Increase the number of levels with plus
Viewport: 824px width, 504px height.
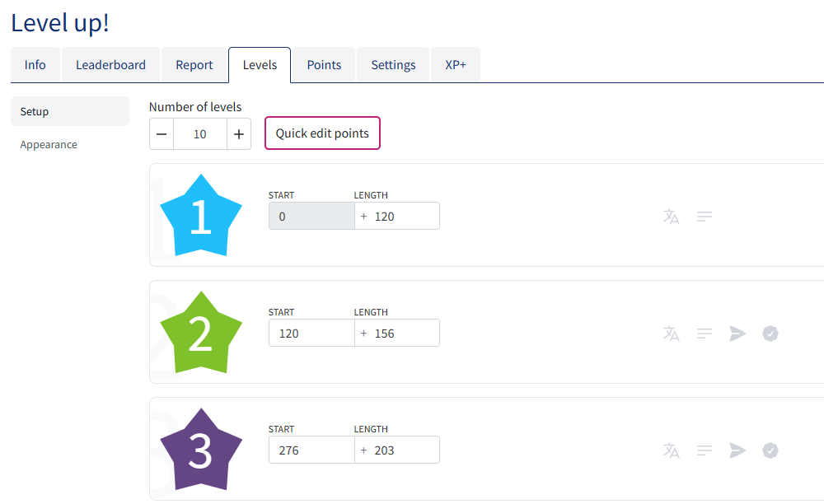tap(238, 133)
